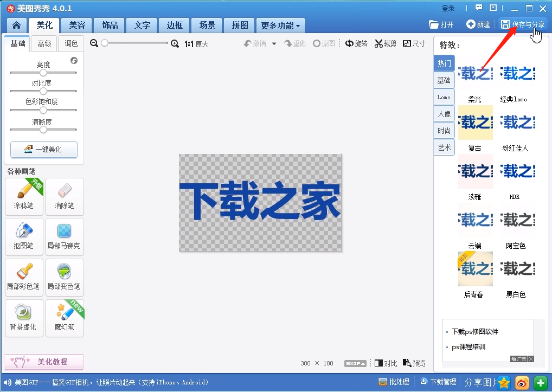This screenshot has width=552, height=392.
Task: Open the 撤销 undo dropdown arrow
Action: point(274,43)
